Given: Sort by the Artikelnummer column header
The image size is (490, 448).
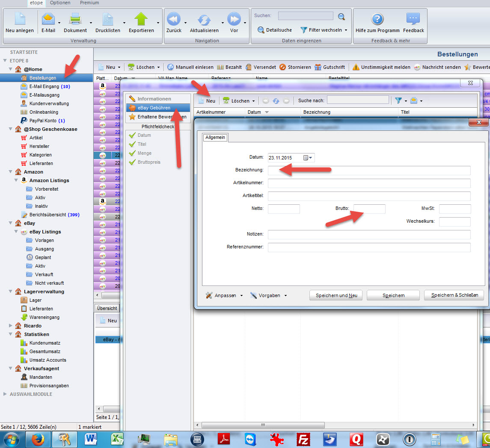Looking at the screenshot, I should click(220, 112).
